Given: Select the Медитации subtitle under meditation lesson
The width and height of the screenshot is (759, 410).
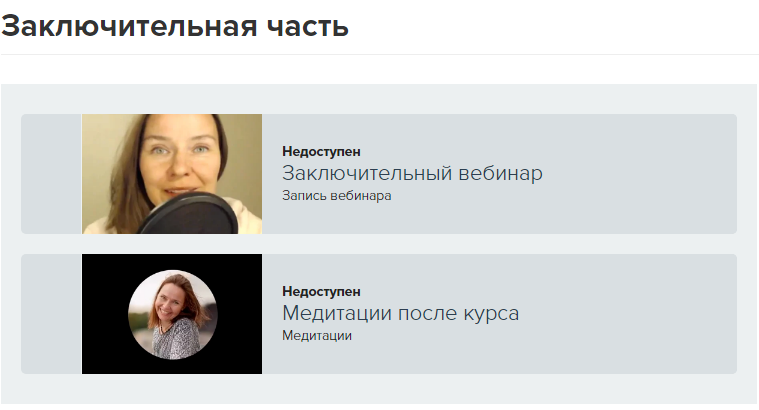Looking at the screenshot, I should (x=317, y=335).
